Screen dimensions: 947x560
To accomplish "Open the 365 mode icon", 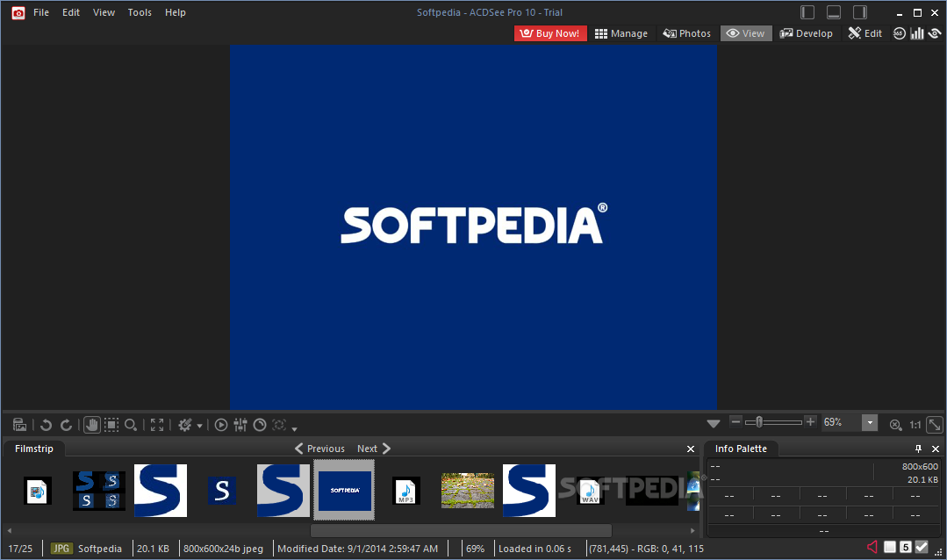I will pyautogui.click(x=900, y=33).
